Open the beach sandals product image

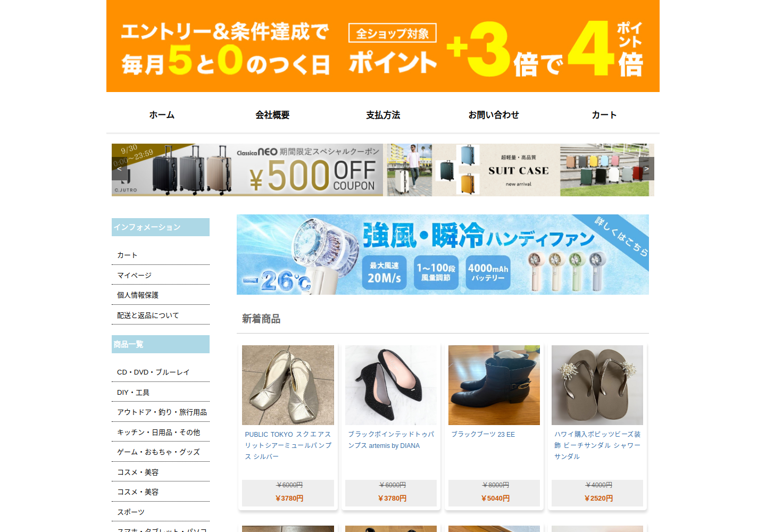(597, 385)
